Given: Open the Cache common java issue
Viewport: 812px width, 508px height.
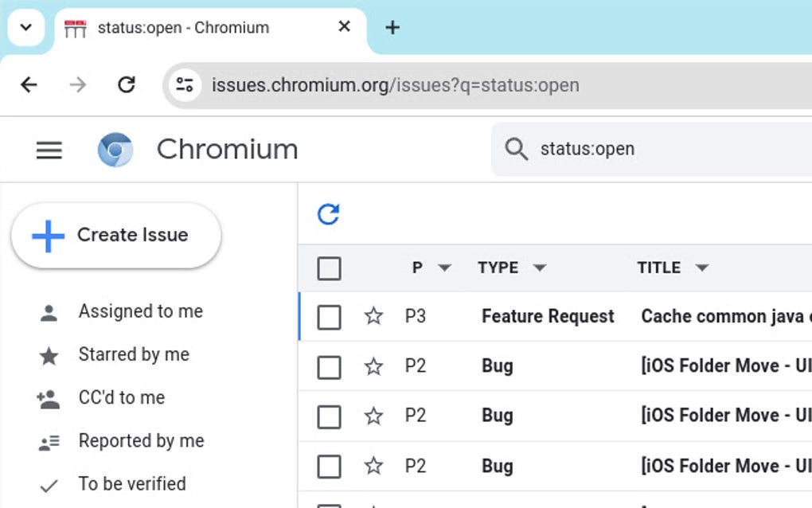Looking at the screenshot, I should [x=724, y=317].
